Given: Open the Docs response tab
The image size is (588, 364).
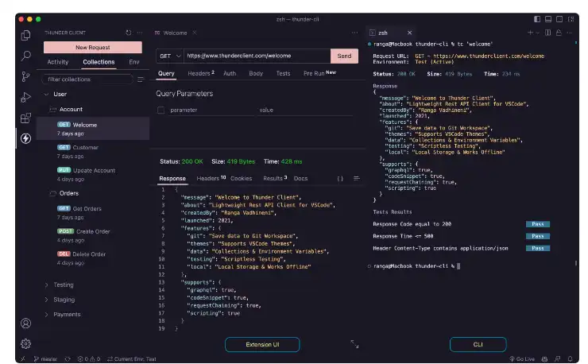Looking at the screenshot, I should click(300, 179).
